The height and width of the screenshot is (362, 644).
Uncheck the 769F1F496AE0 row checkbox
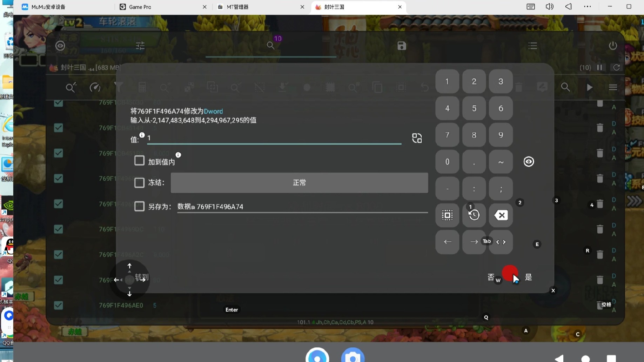coord(59,305)
